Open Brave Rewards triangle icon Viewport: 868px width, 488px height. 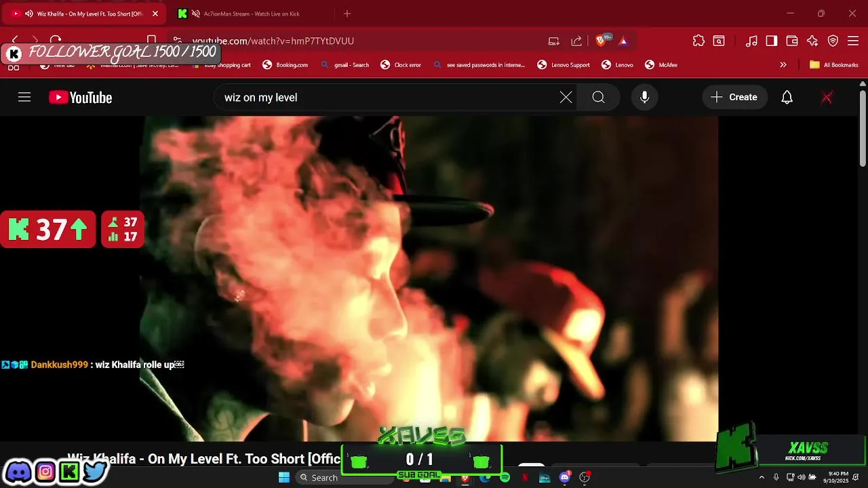pyautogui.click(x=623, y=41)
